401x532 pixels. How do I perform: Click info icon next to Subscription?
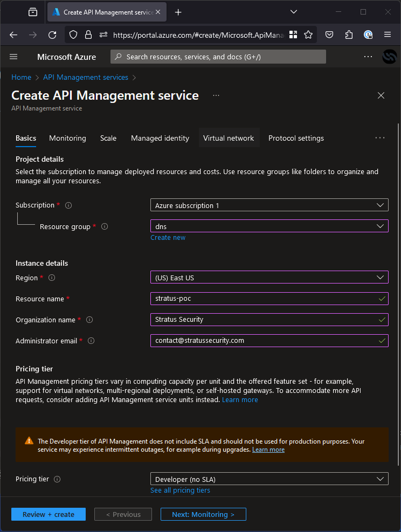[68, 205]
